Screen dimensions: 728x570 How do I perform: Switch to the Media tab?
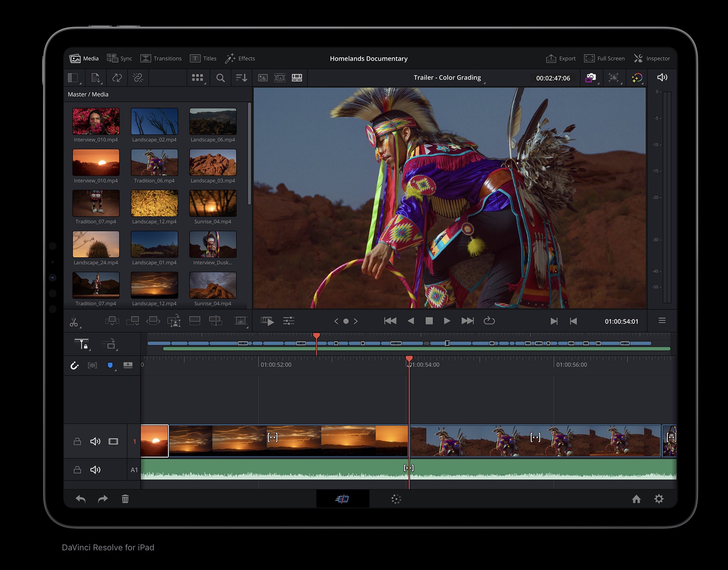[x=84, y=58]
